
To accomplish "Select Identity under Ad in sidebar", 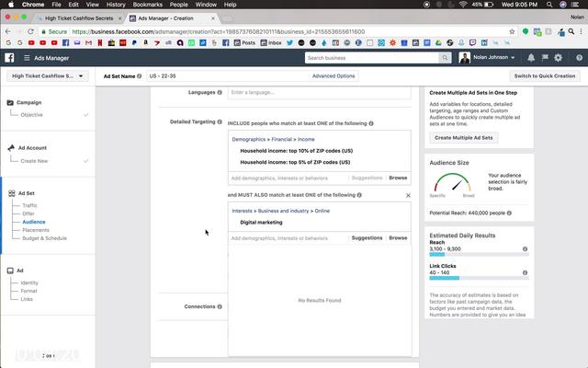I will point(29,282).
